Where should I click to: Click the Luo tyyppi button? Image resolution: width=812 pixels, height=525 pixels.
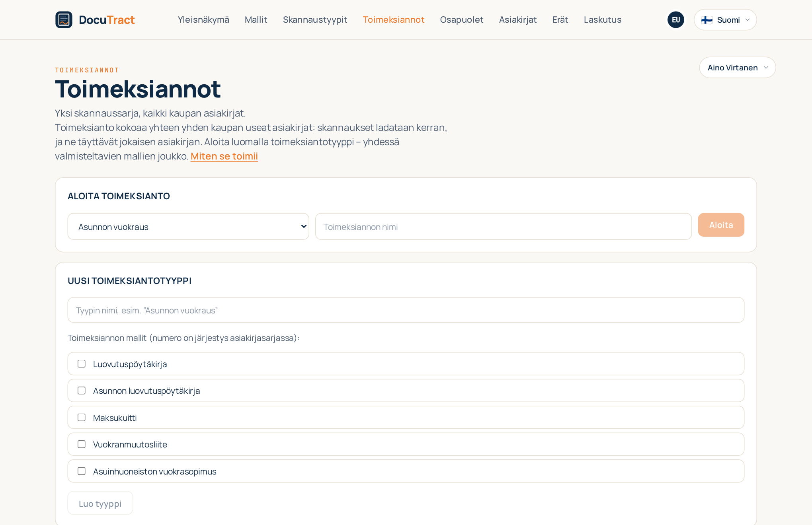pos(100,503)
